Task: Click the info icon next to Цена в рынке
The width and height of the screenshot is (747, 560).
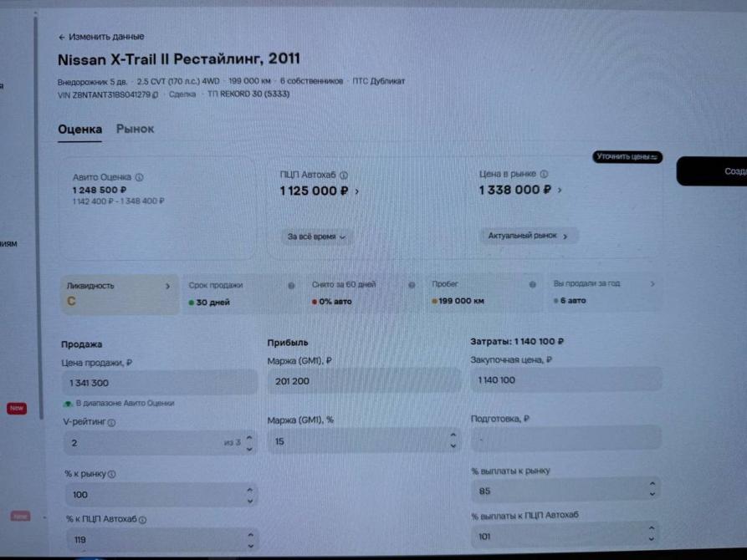Action: [x=544, y=175]
